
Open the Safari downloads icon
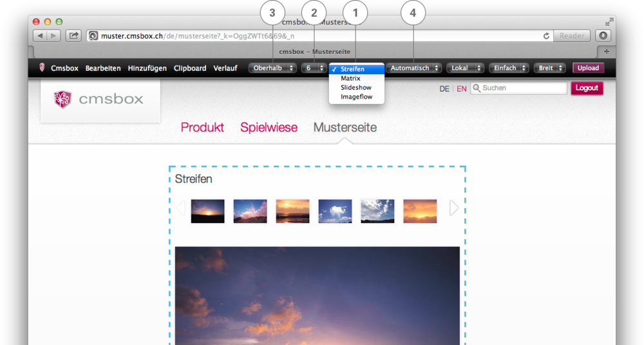[603, 36]
